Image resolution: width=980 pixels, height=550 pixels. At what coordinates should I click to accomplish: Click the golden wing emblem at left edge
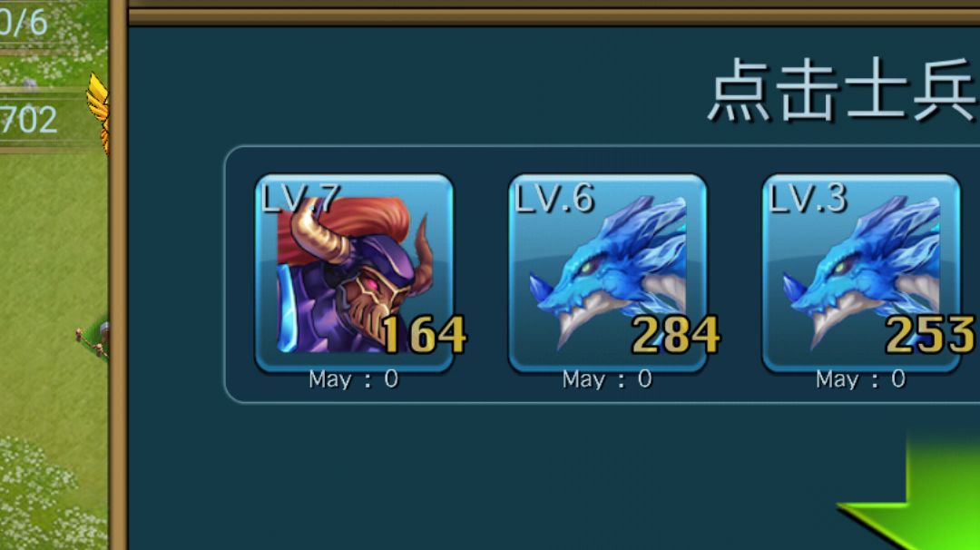99,113
